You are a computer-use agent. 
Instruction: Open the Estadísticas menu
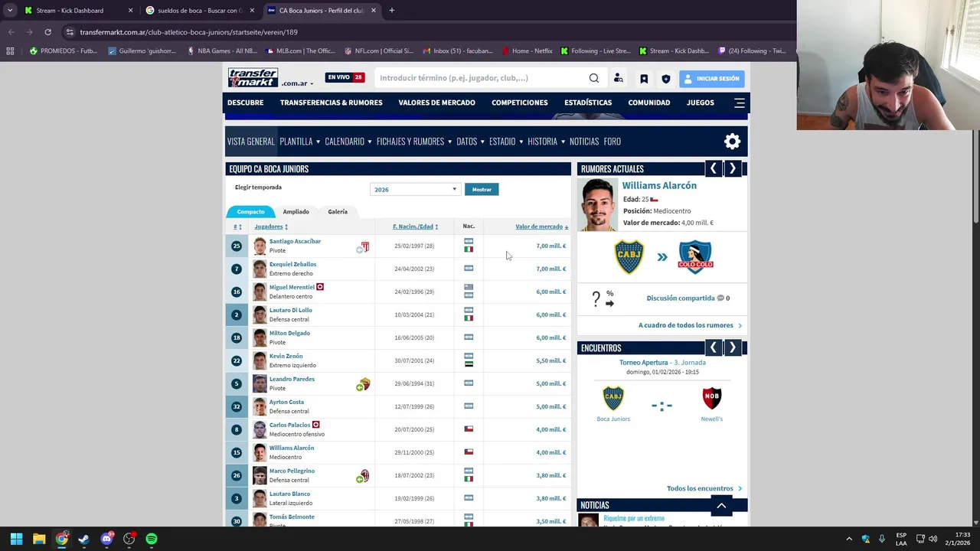pos(588,103)
